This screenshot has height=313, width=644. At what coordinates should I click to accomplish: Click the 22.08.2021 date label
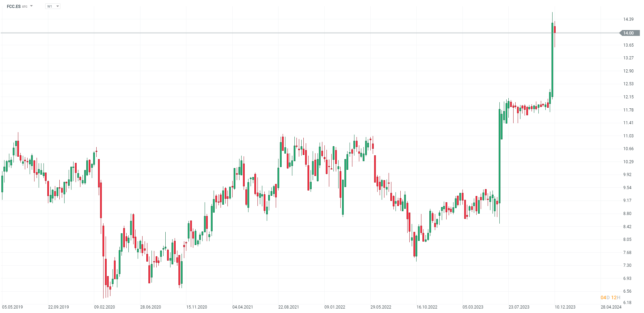[x=289, y=307]
